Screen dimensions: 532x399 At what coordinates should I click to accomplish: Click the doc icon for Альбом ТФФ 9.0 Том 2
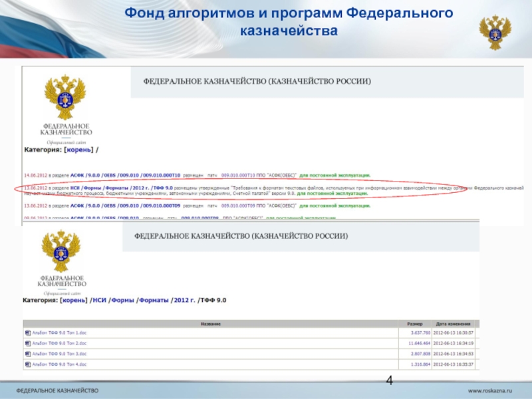click(28, 343)
